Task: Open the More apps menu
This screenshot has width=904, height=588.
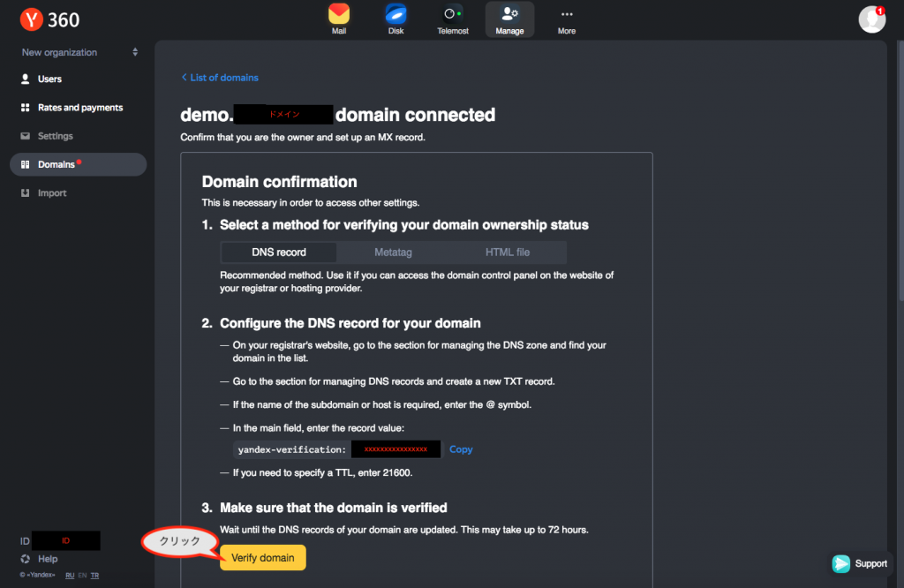Action: coord(567,19)
